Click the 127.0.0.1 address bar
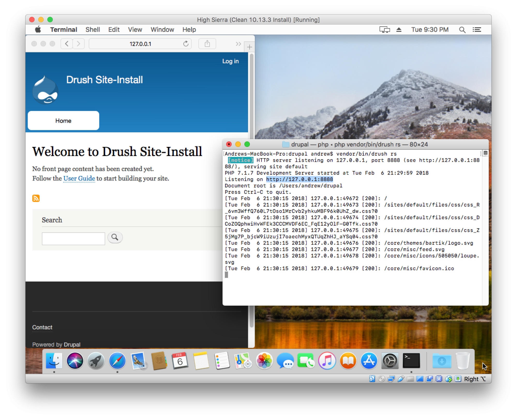 [x=140, y=44]
